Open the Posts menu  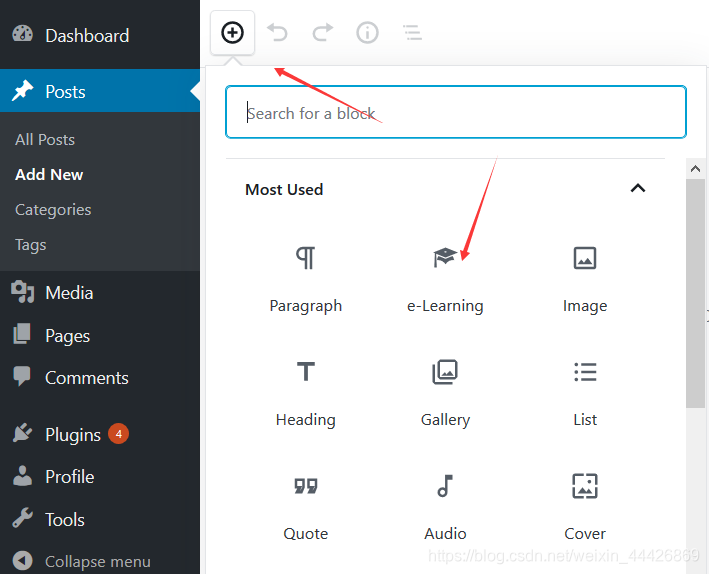(100, 90)
